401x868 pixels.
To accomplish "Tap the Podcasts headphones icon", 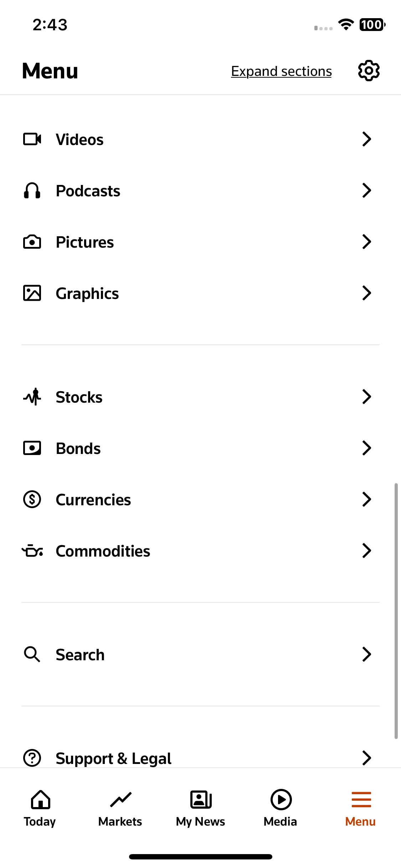I will tap(32, 191).
